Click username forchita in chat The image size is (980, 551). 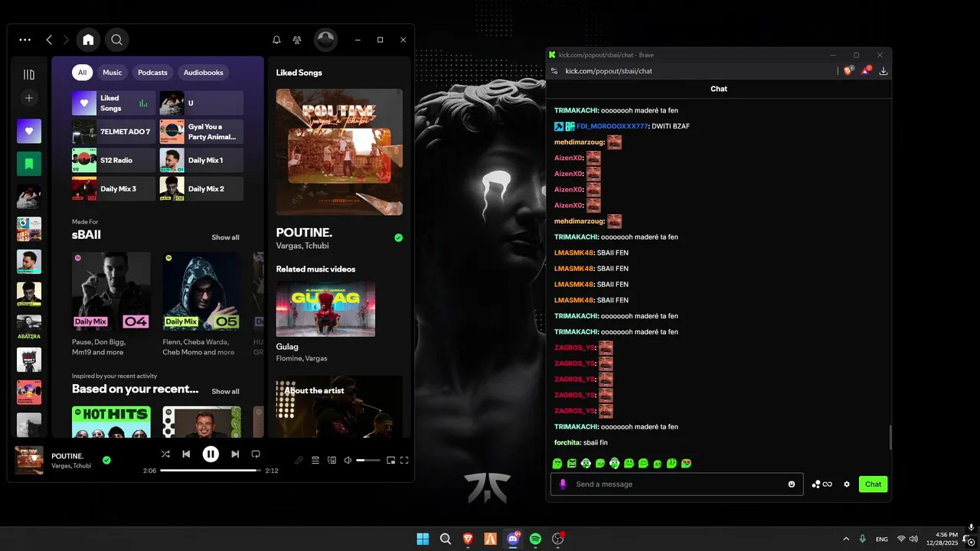(567, 442)
